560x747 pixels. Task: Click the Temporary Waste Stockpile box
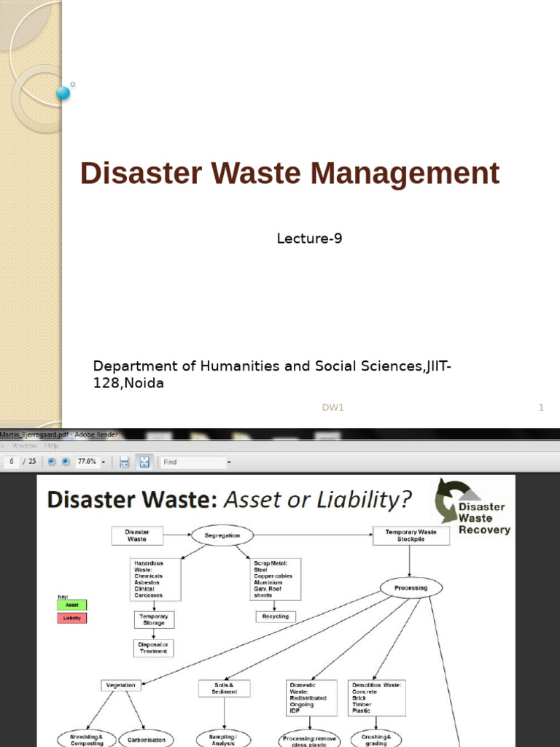pyautogui.click(x=411, y=535)
